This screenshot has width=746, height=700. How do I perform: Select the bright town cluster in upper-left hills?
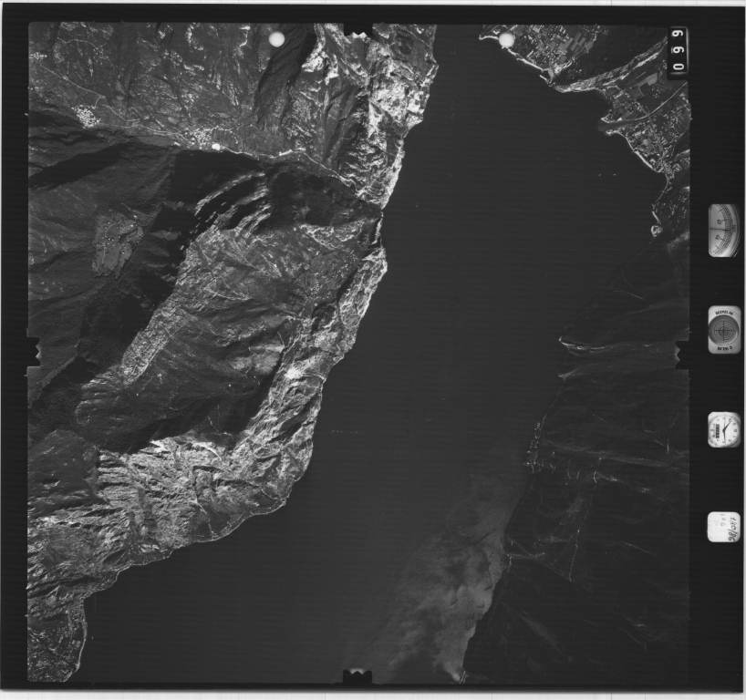pos(87,116)
